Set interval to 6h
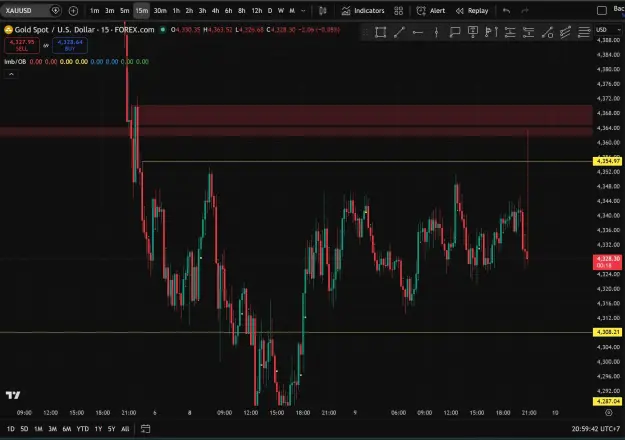625x440 pixels. (x=228, y=11)
